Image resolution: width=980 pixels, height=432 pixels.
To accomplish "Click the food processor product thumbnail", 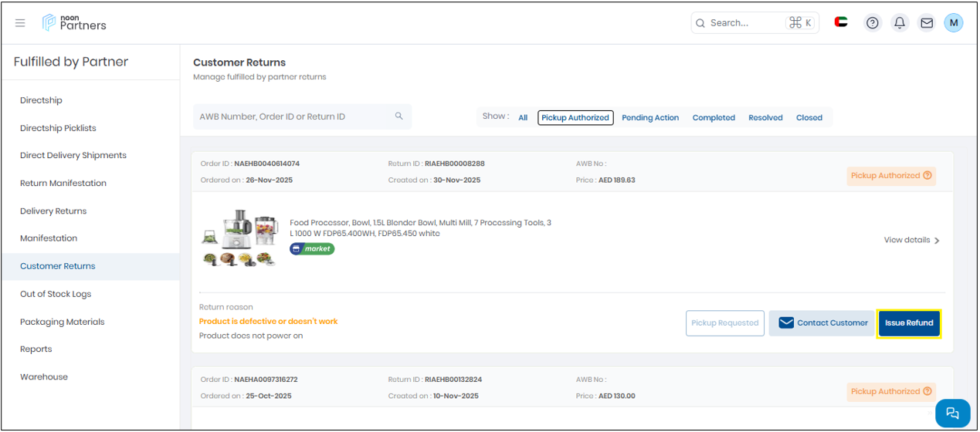I will [239, 238].
